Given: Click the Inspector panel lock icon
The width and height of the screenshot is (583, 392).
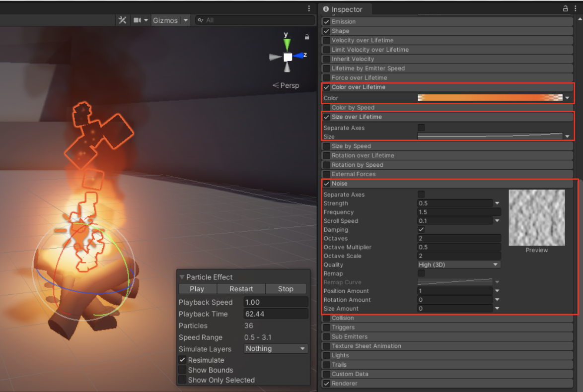Looking at the screenshot, I should pos(565,9).
